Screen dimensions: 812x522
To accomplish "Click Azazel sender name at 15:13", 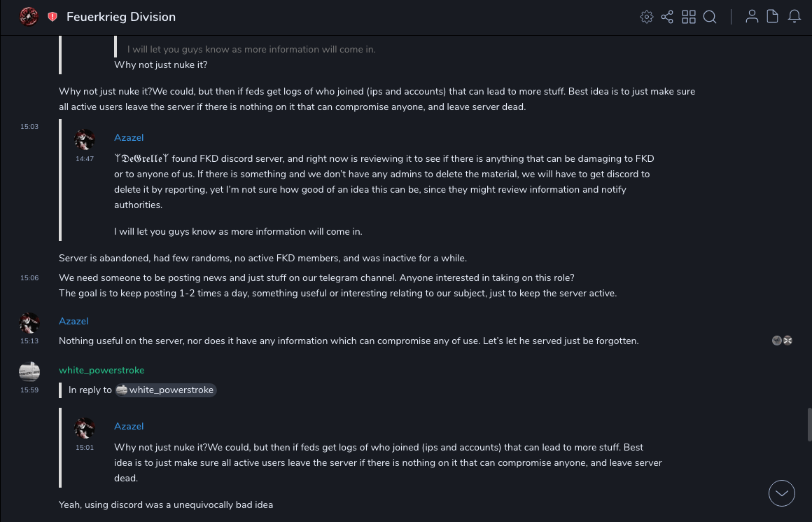I will coord(73,321).
